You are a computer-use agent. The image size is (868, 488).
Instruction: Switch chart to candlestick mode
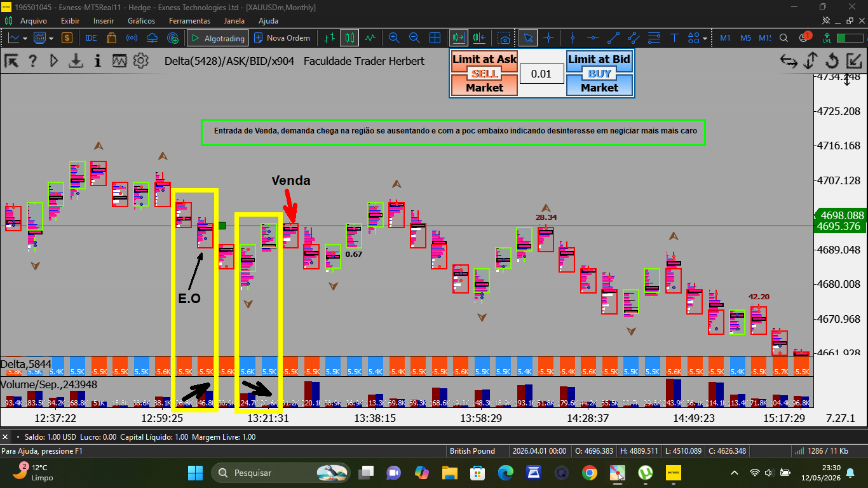click(x=349, y=38)
